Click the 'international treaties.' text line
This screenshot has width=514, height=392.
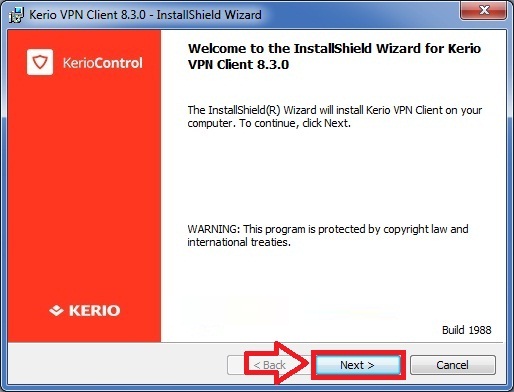pos(239,242)
